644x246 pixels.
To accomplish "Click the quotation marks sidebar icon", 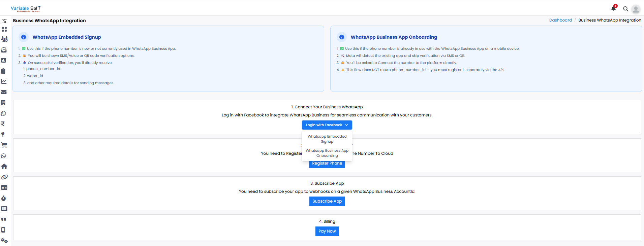I will 4,219.
